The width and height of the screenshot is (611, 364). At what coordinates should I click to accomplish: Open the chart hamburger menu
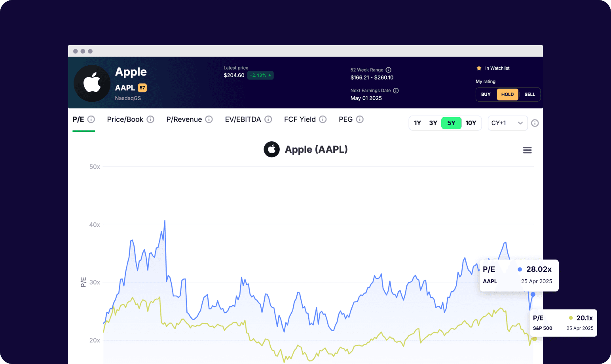click(527, 150)
